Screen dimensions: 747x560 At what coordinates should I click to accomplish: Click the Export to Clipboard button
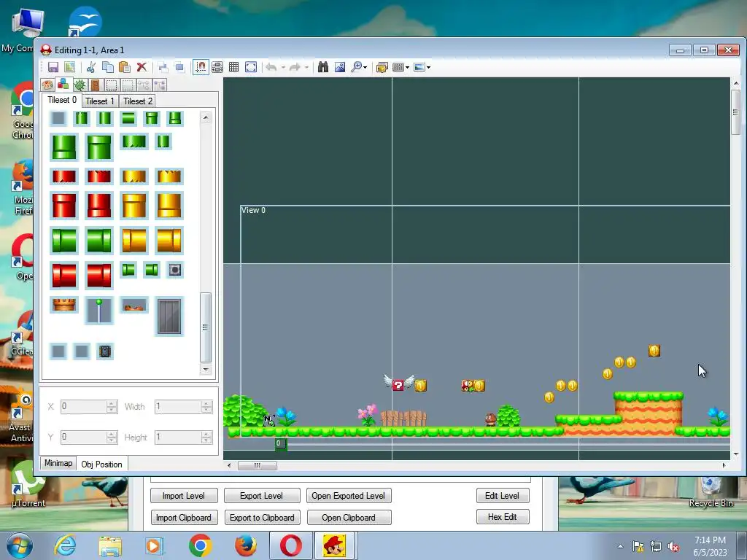point(262,518)
